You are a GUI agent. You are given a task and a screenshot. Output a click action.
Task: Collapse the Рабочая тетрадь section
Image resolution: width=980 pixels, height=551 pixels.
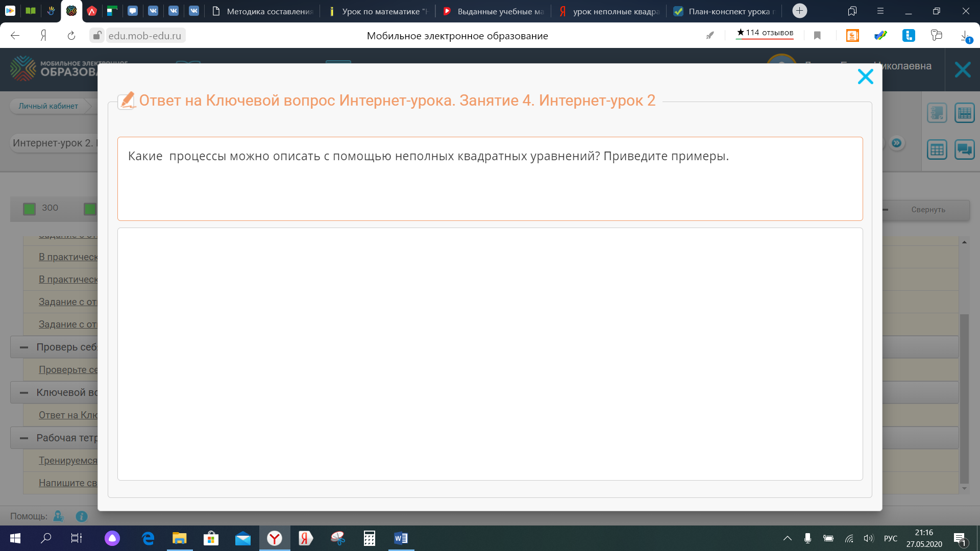point(24,438)
